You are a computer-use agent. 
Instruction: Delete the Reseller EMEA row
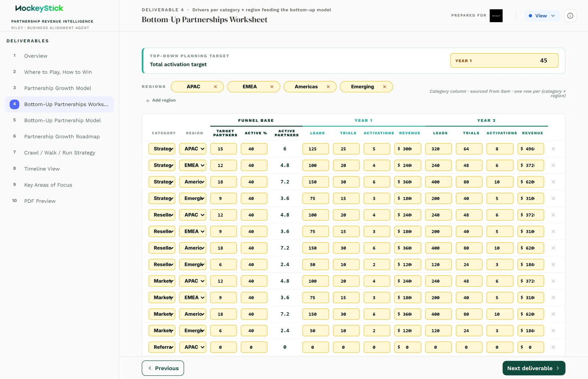(553, 231)
